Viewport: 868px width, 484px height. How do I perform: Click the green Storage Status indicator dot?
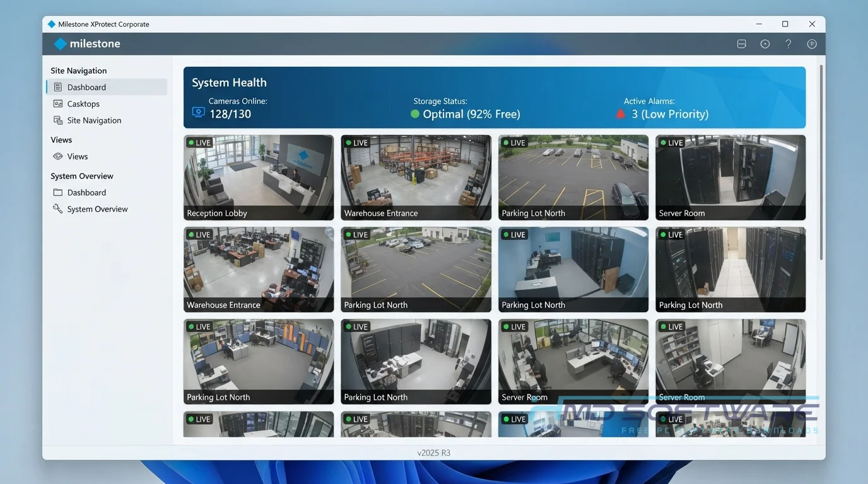click(415, 114)
